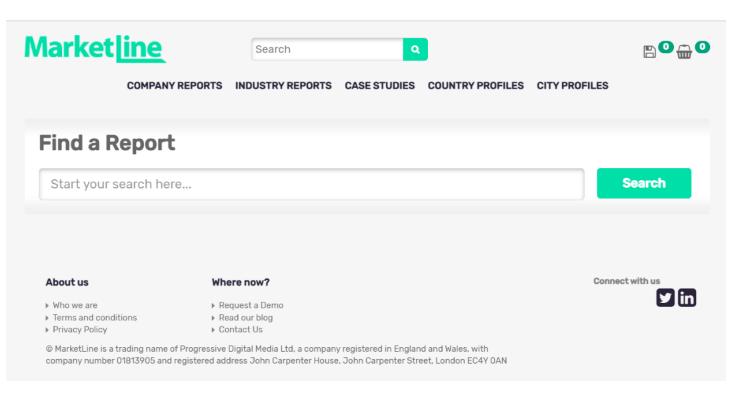
Task: Click the saved items count badge
Action: click(665, 46)
